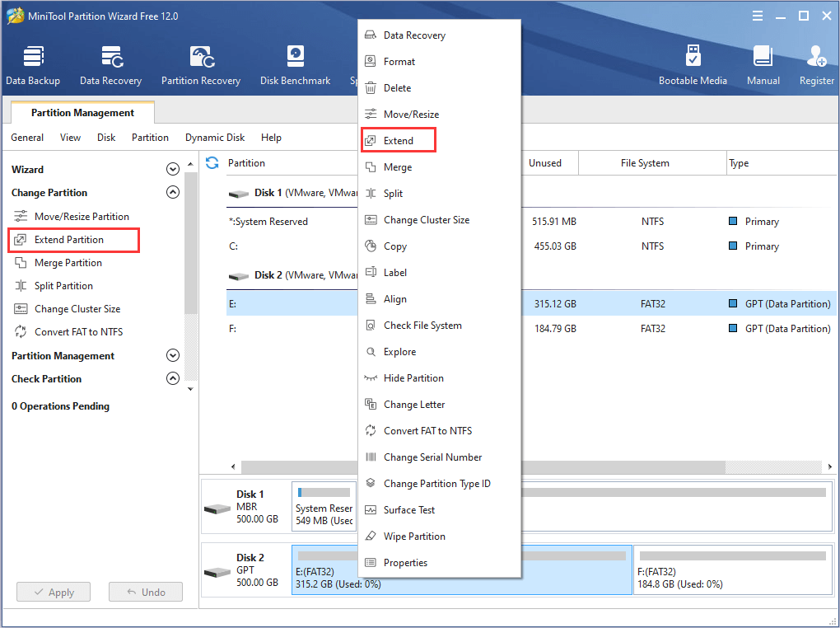Collapse the Change Partition section
The width and height of the screenshot is (840, 628).
point(172,192)
